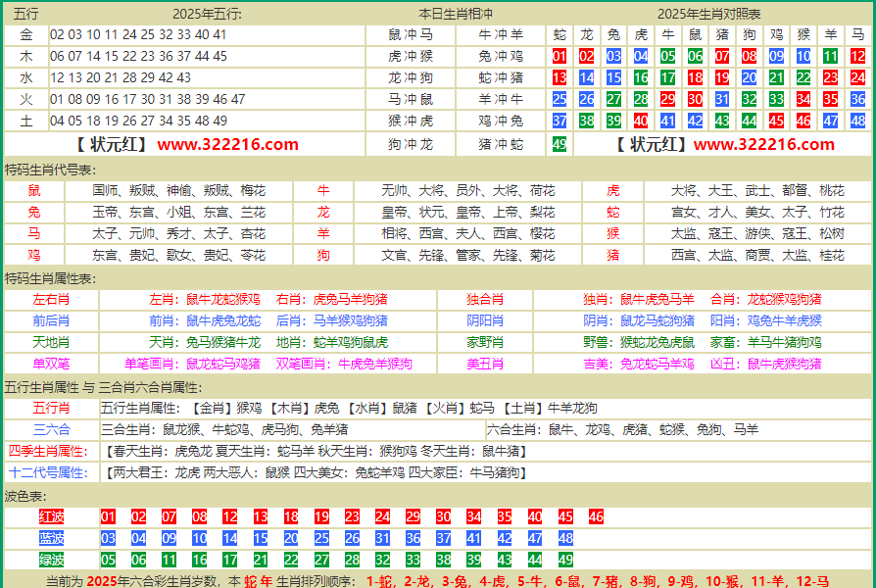
Task: Click the 鼠冲马 clash cell
Action: [410, 35]
